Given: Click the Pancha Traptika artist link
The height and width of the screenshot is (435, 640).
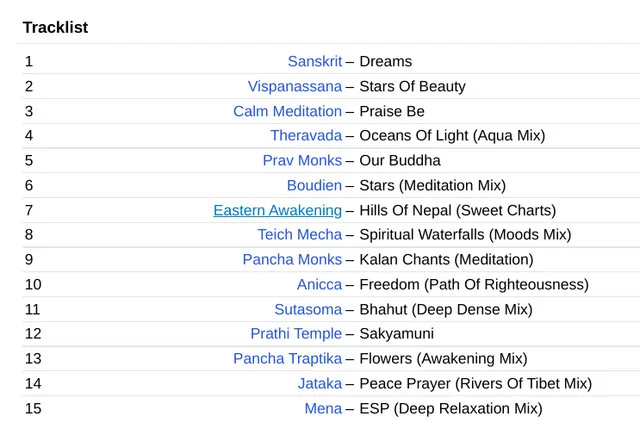Looking at the screenshot, I should tap(287, 359).
